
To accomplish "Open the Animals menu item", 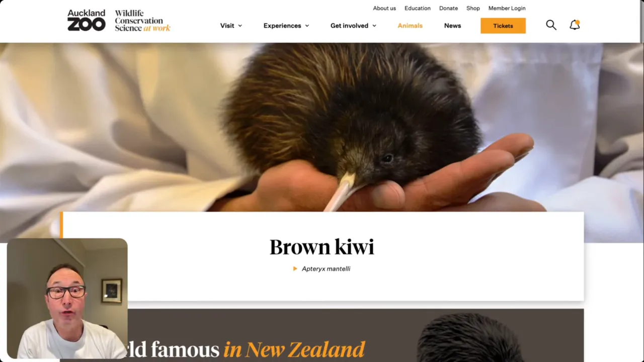I will 410,26.
